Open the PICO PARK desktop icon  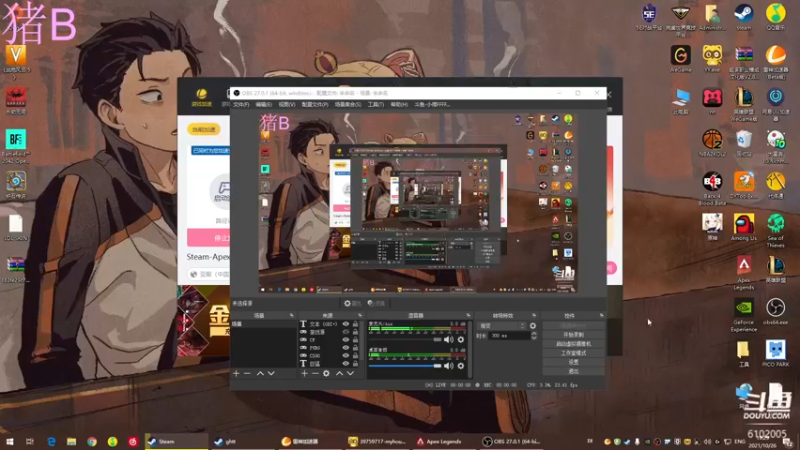(776, 354)
